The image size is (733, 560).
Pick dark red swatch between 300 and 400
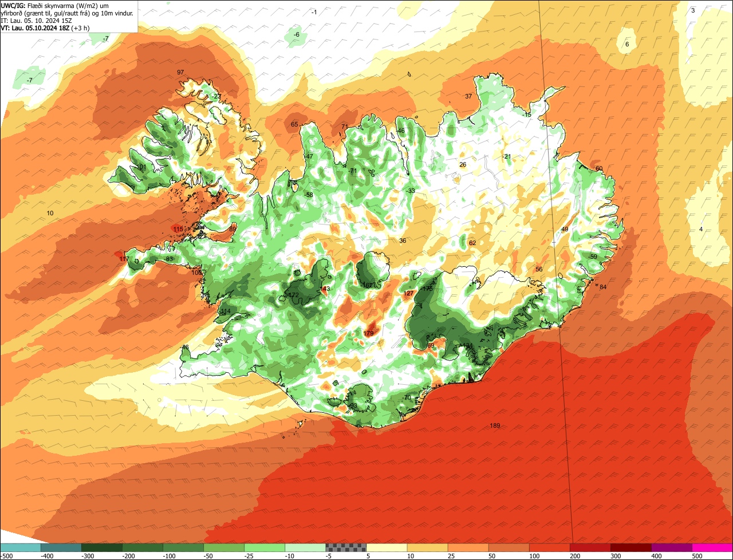coord(630,547)
